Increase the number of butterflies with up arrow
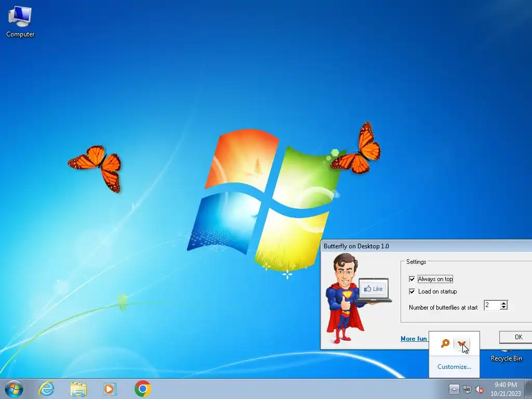532x399 pixels. [x=504, y=303]
